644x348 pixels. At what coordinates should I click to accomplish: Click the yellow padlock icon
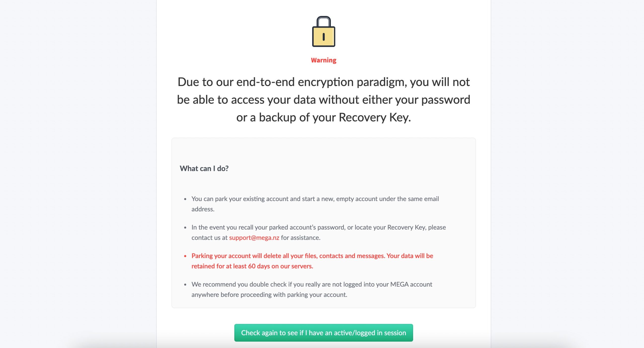324,31
